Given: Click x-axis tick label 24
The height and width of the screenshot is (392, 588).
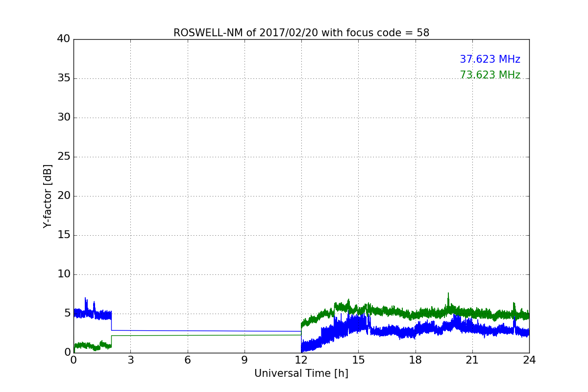Looking at the screenshot, I should click(x=529, y=360).
